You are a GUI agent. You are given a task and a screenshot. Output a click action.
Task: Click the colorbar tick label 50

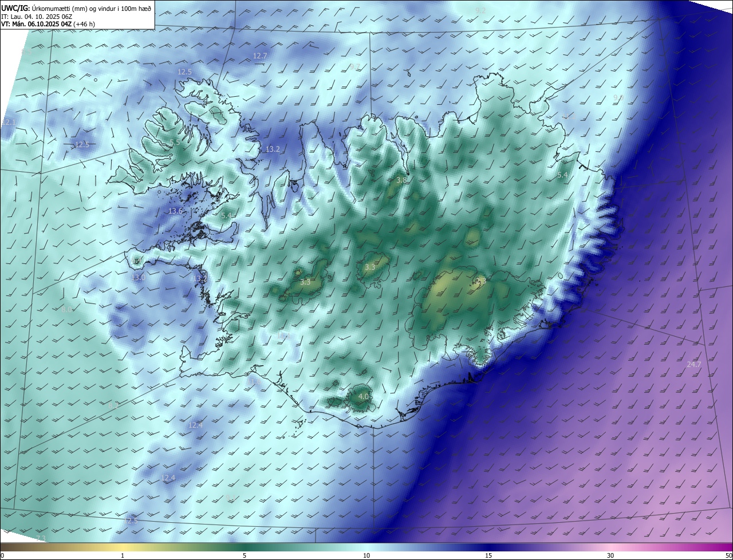point(728,555)
